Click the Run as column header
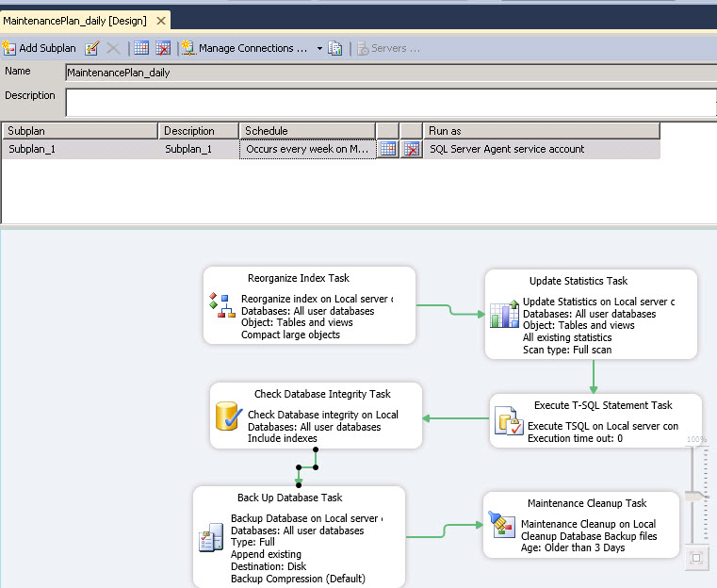Screen dimensions: 717x588 542,131
